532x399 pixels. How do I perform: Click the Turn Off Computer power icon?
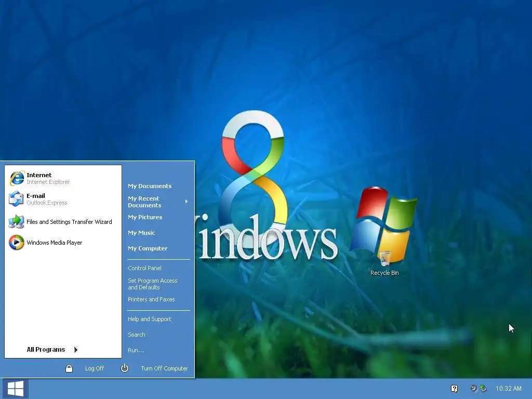coord(125,368)
